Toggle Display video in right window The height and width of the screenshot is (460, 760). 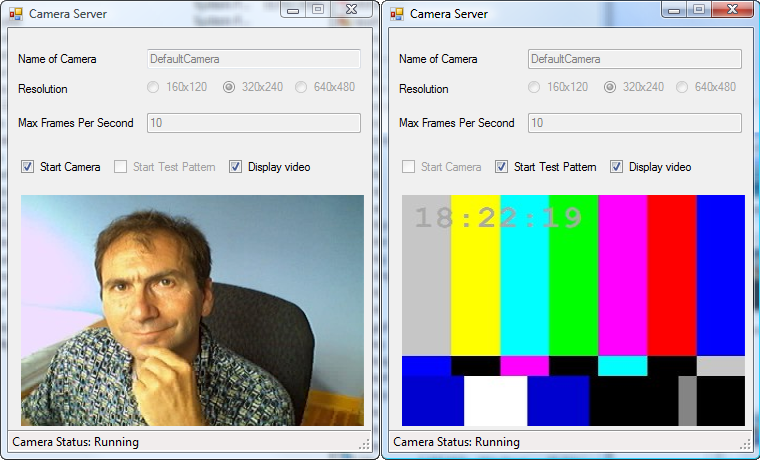click(617, 167)
